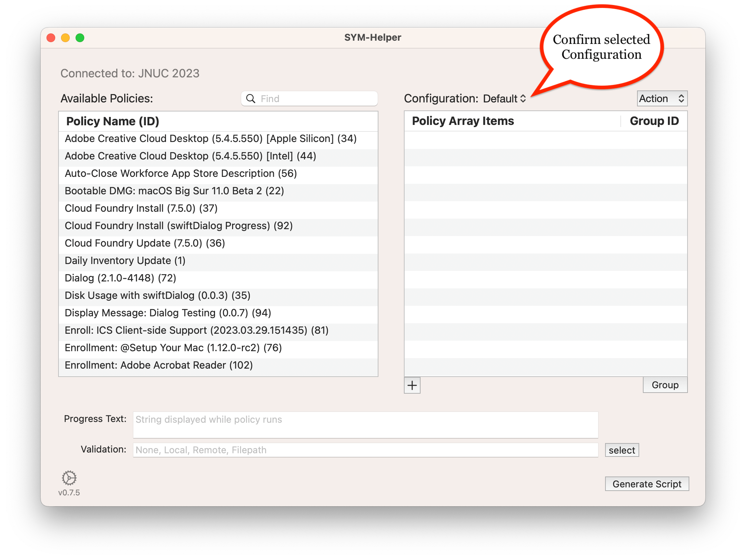
Task: Click the Group button
Action: pos(665,385)
